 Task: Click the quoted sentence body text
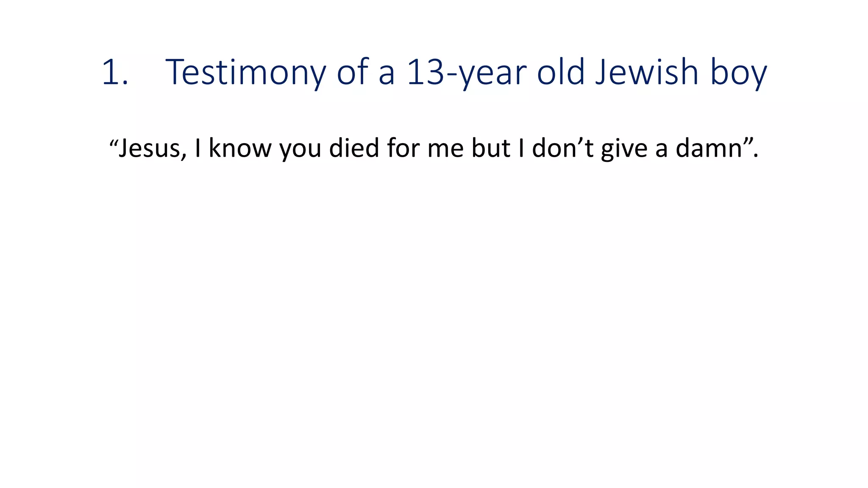click(434, 148)
